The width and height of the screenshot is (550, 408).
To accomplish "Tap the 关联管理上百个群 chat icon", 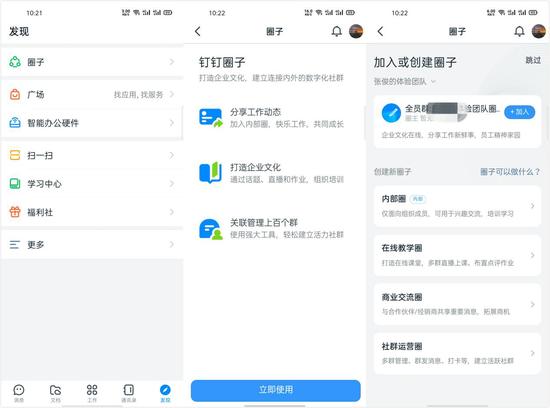I will coord(211,229).
